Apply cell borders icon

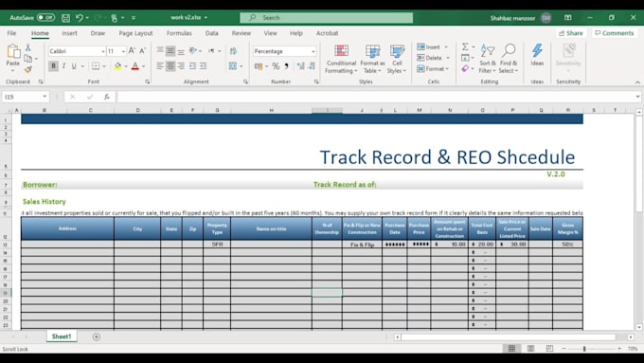(96, 65)
